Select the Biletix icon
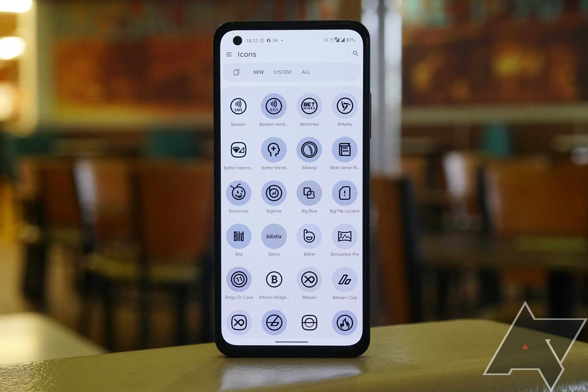 point(273,238)
